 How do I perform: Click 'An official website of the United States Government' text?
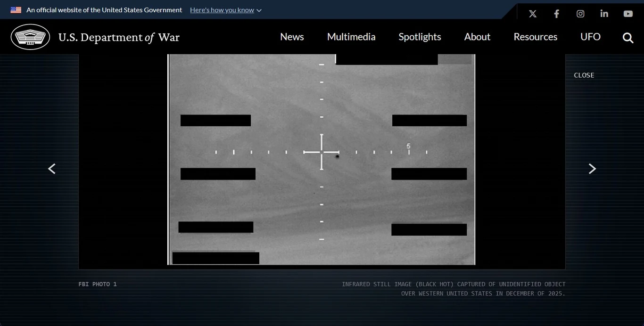[104, 10]
